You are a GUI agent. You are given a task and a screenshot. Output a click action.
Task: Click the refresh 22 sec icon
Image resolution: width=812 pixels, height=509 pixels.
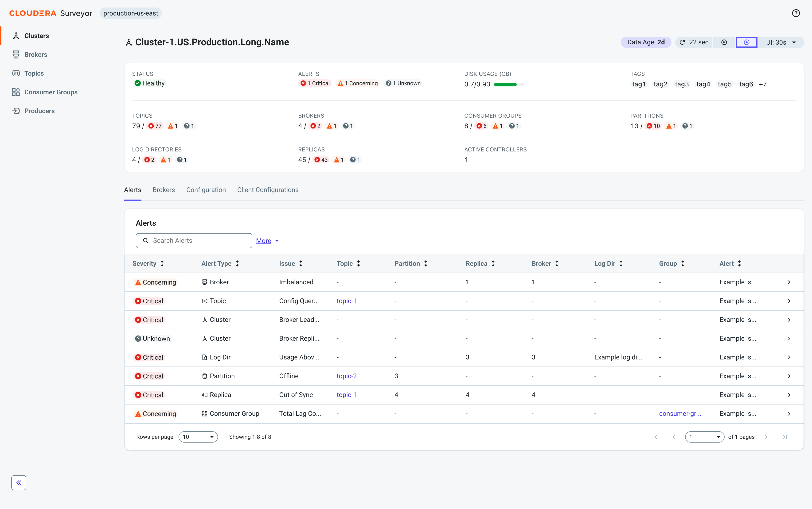(682, 42)
